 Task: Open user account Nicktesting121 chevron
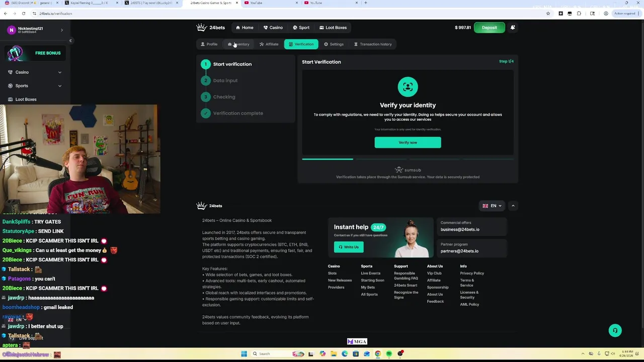click(62, 30)
